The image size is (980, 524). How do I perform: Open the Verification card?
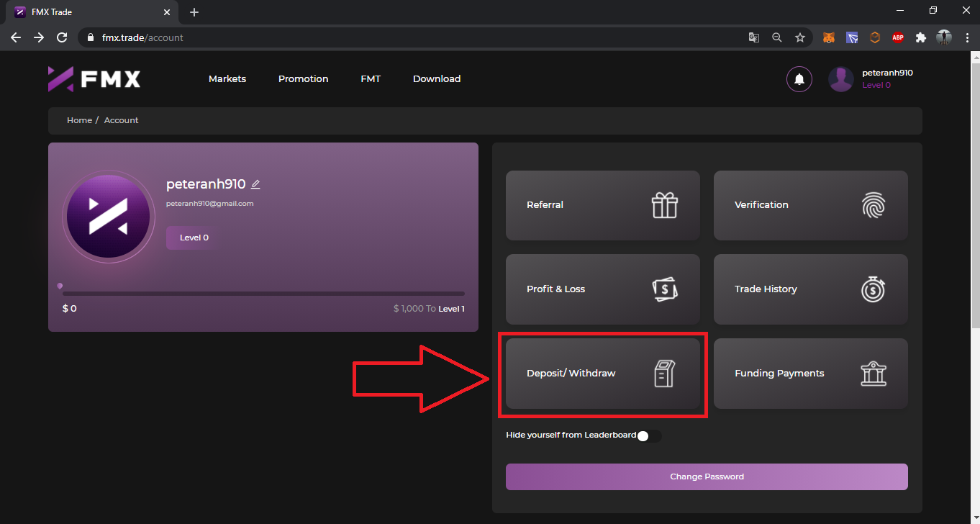pyautogui.click(x=811, y=205)
